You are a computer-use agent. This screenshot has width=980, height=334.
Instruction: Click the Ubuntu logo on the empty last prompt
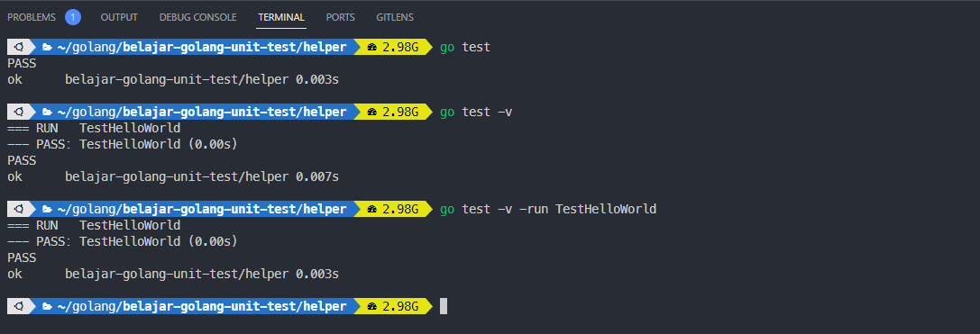19,306
